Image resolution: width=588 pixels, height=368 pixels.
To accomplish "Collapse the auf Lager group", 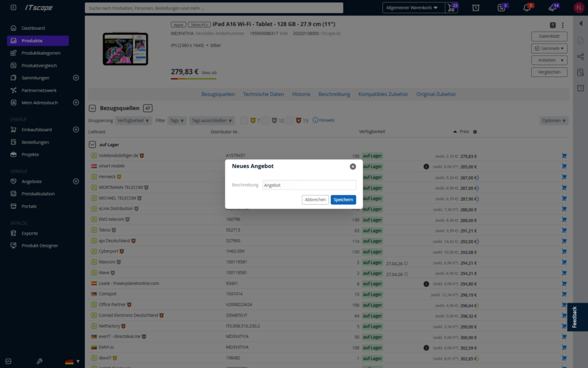I will point(92,144).
